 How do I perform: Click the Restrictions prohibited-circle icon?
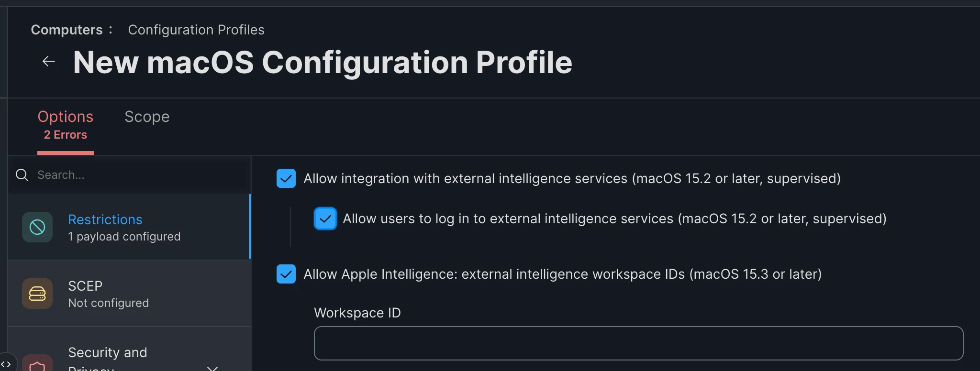pyautogui.click(x=37, y=227)
